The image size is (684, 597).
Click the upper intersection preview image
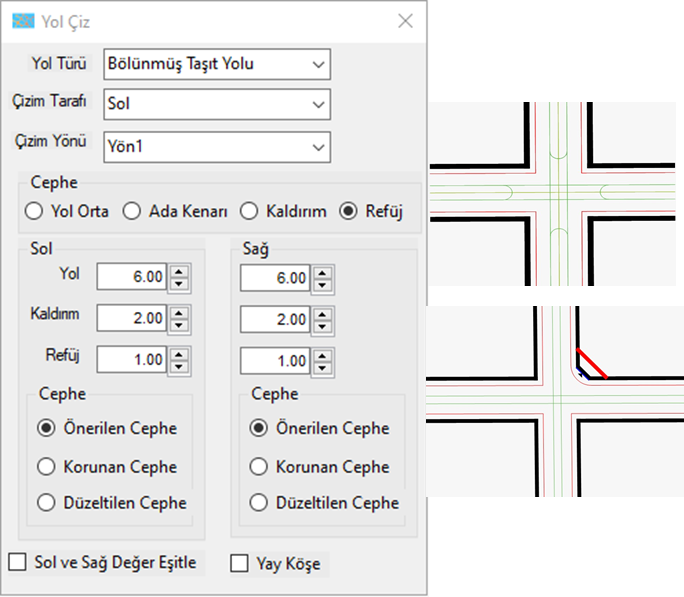[x=552, y=194]
